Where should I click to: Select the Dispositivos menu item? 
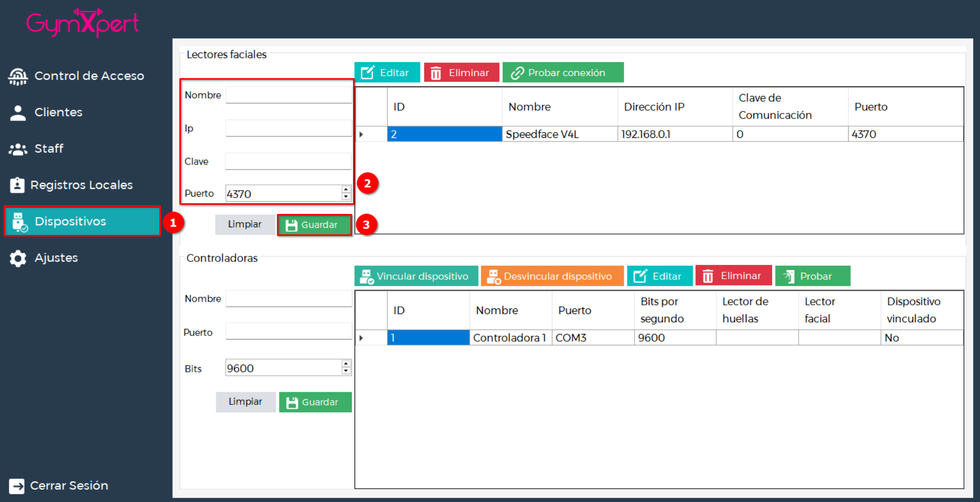click(x=82, y=222)
